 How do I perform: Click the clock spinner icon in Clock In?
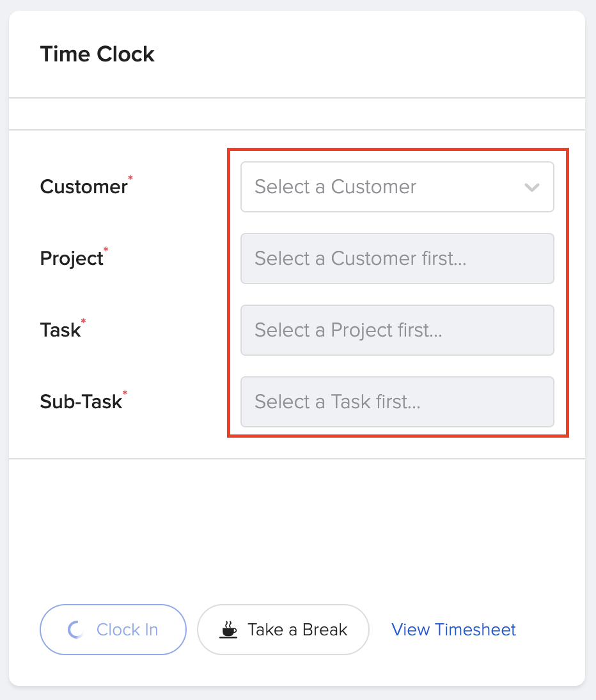click(77, 630)
